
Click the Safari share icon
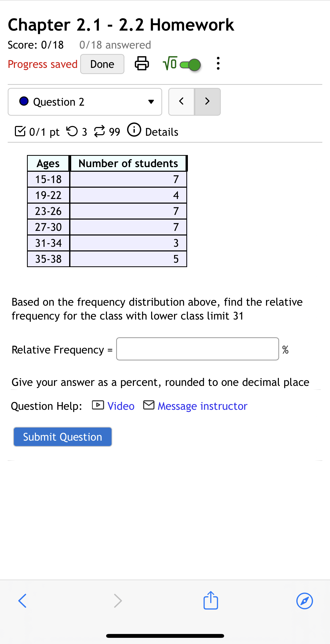point(210,601)
